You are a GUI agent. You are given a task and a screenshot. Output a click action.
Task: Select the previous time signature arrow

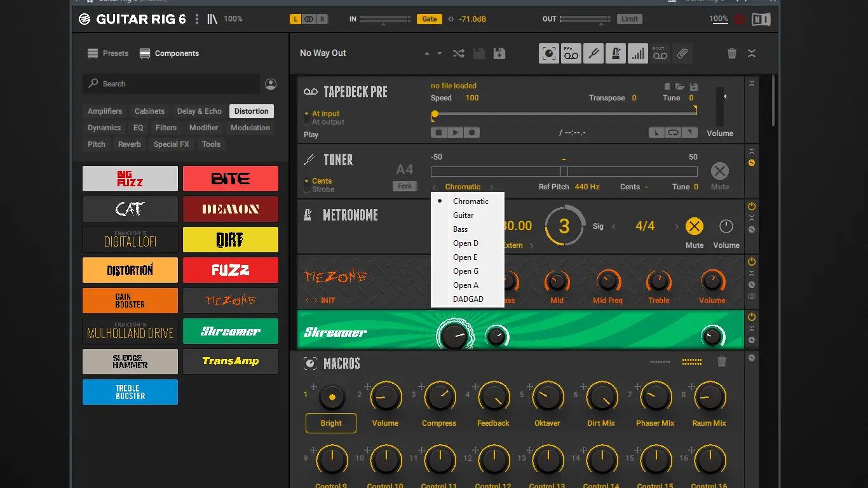click(x=614, y=226)
